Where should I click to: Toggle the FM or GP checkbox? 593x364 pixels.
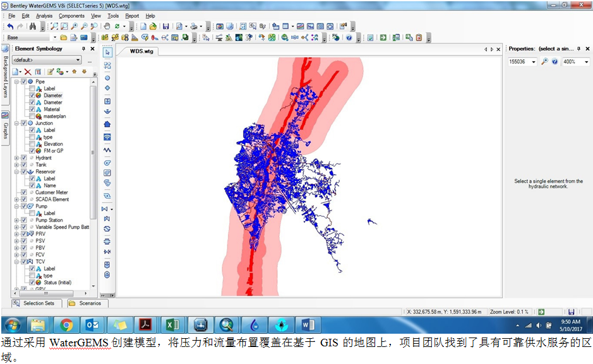coord(32,151)
